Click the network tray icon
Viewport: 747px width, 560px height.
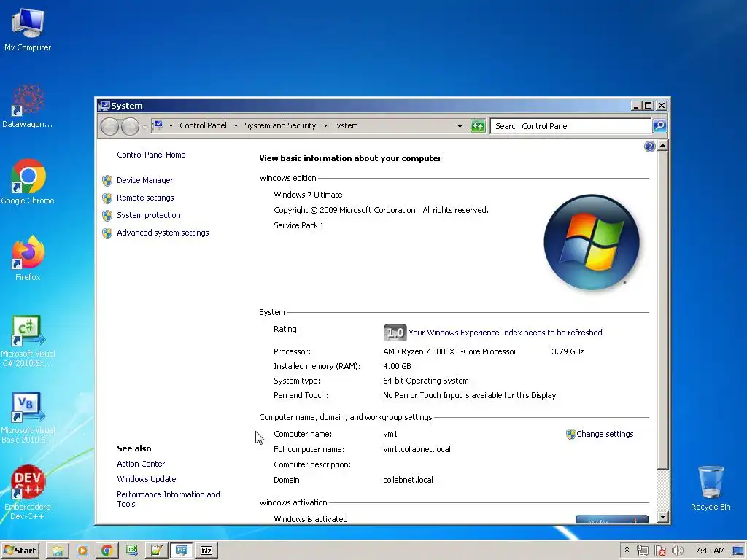642,551
